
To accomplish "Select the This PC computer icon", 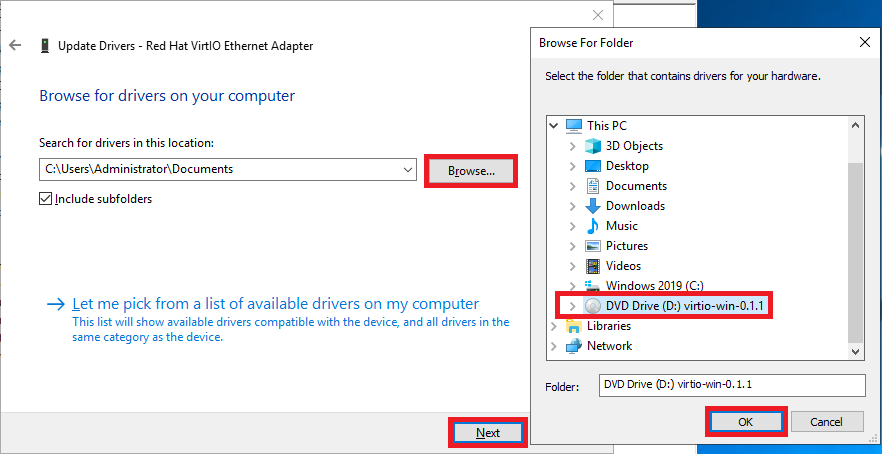I will coord(573,125).
